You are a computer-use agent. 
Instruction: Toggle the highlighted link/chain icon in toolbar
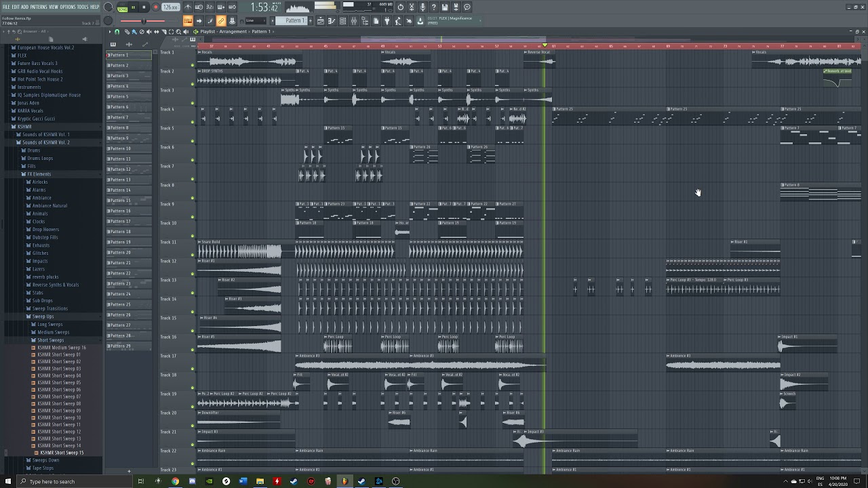[221, 21]
